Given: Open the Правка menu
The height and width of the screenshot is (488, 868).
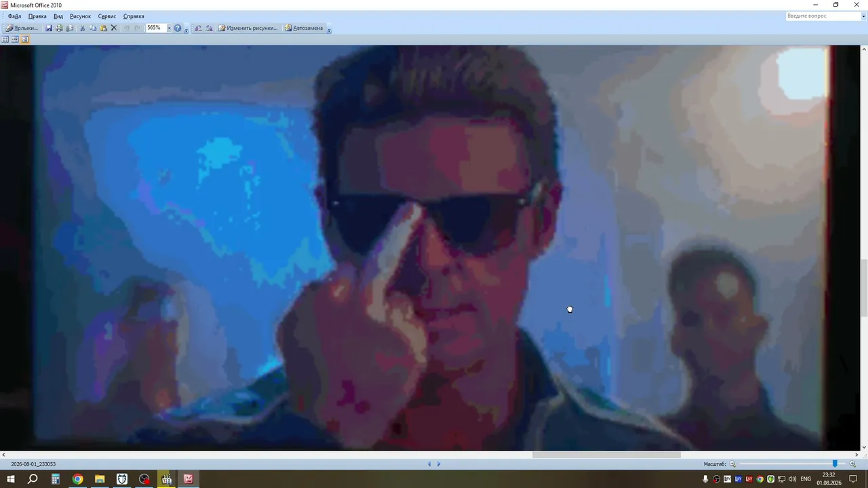Looking at the screenshot, I should click(37, 16).
